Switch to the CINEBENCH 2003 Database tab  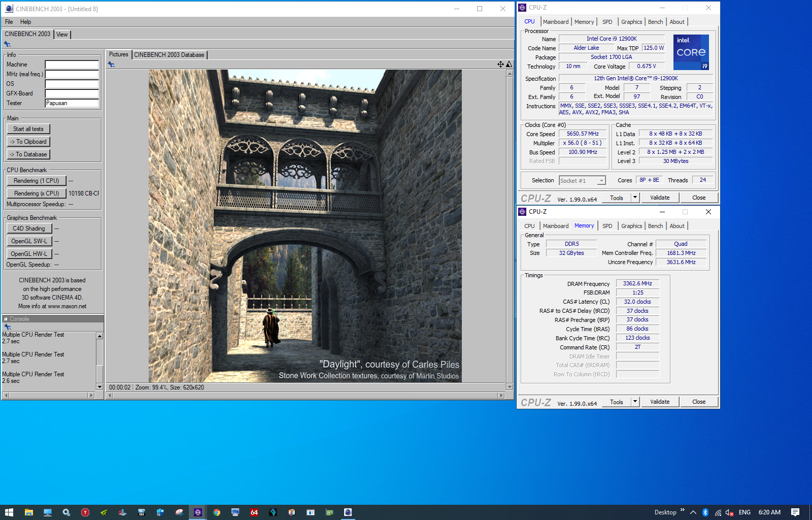(169, 55)
